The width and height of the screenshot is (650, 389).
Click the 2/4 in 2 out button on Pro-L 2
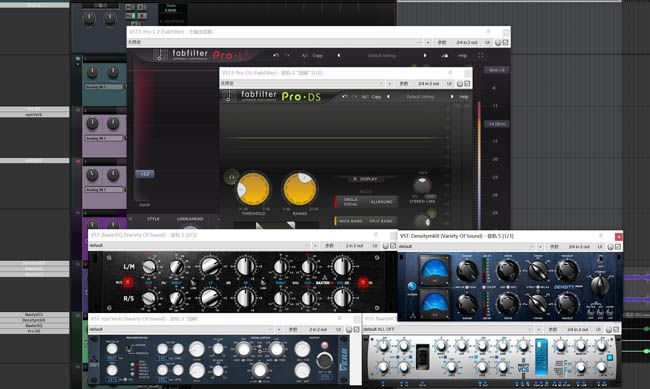coord(467,42)
